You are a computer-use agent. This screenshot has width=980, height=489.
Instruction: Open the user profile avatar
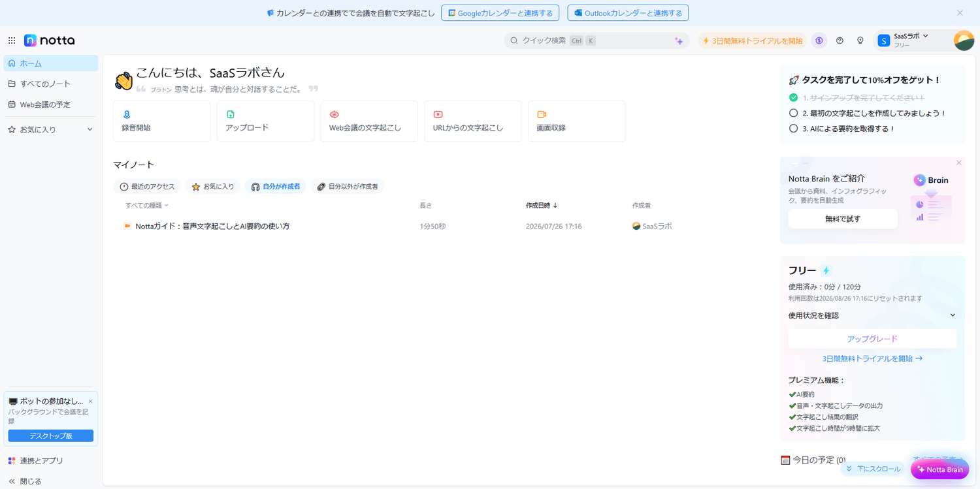click(x=964, y=40)
